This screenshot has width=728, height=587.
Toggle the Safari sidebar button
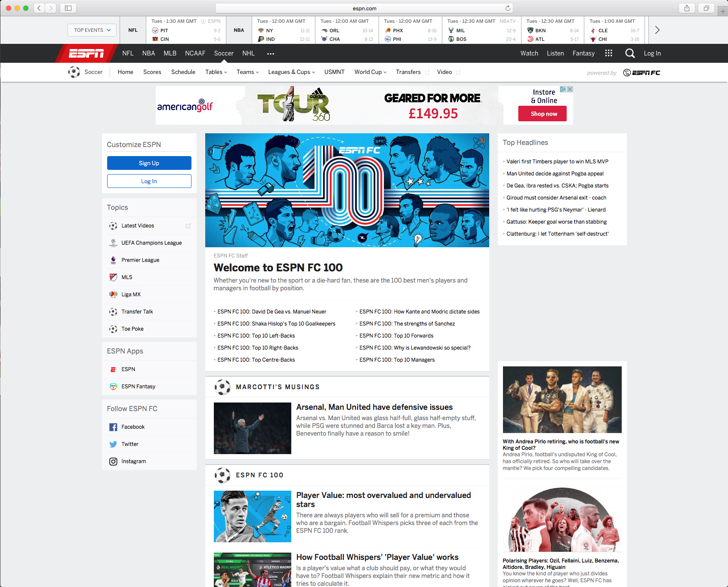[x=68, y=8]
